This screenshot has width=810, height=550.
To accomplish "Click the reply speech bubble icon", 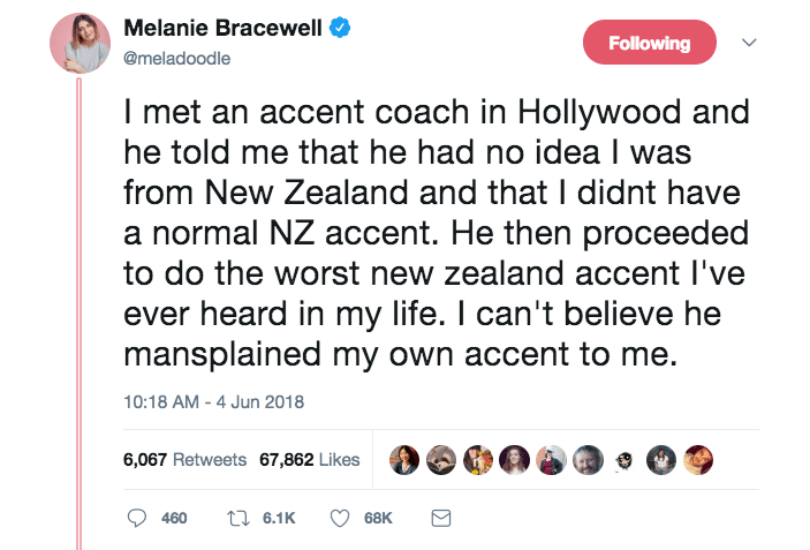I will coord(137,518).
